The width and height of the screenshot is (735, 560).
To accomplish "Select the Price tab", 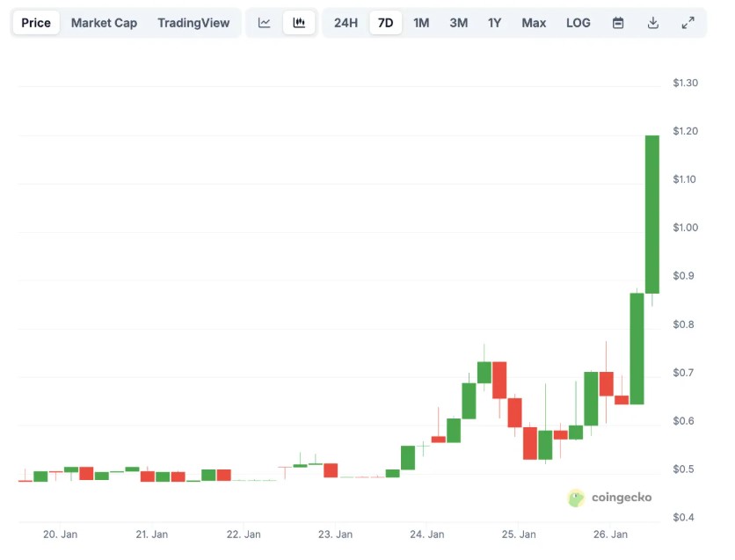I will point(36,23).
